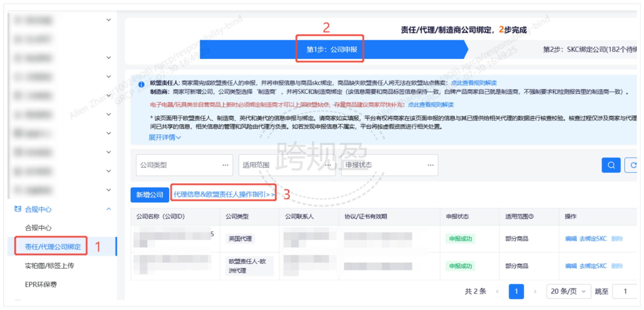
Task: Click the 新增公司 button
Action: (150, 195)
